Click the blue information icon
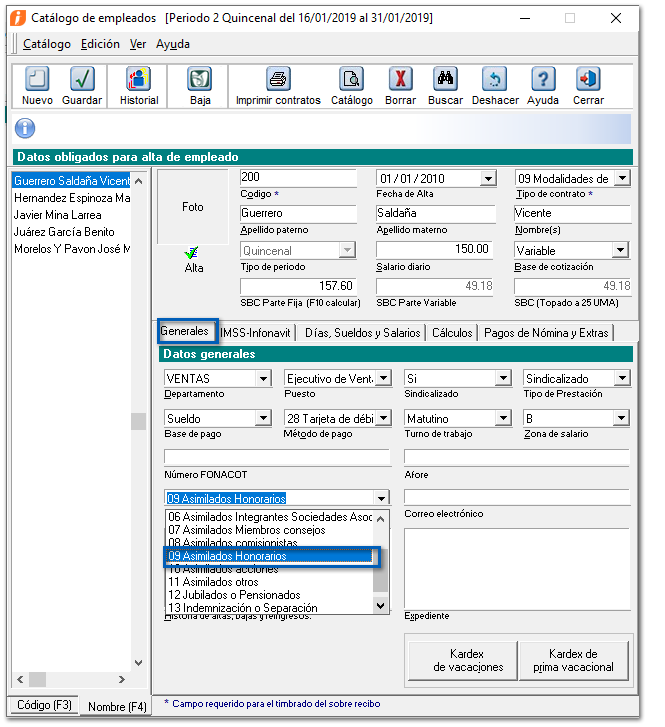 coord(26,129)
